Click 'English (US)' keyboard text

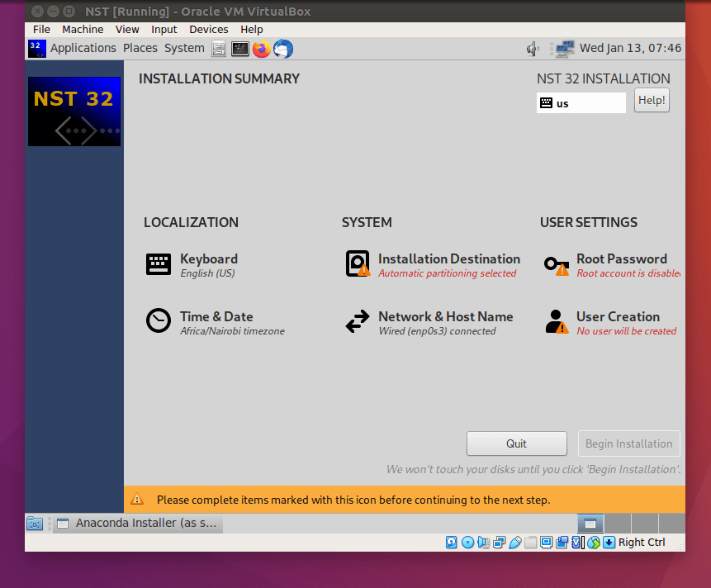click(x=207, y=273)
